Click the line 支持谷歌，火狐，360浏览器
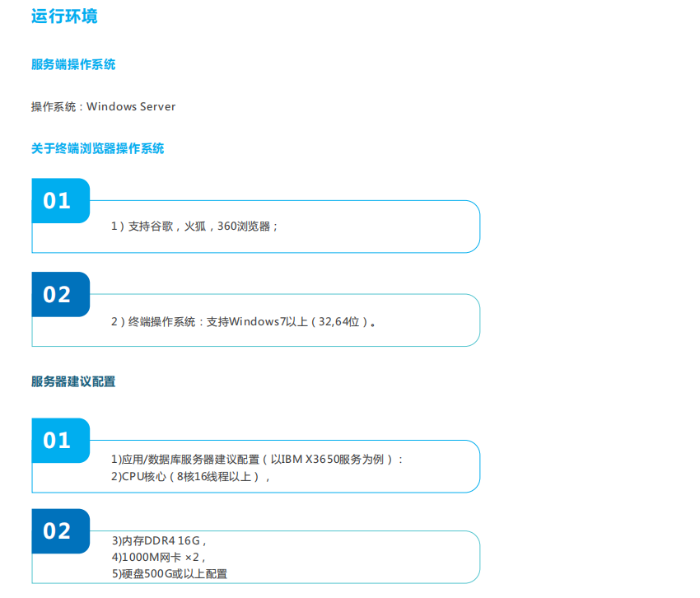700x598 pixels. pyautogui.click(x=194, y=227)
